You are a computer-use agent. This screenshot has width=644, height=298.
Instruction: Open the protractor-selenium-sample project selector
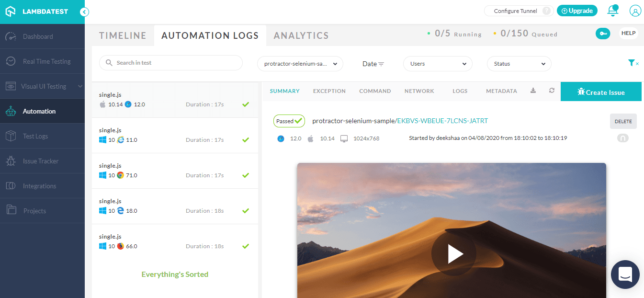(x=300, y=63)
